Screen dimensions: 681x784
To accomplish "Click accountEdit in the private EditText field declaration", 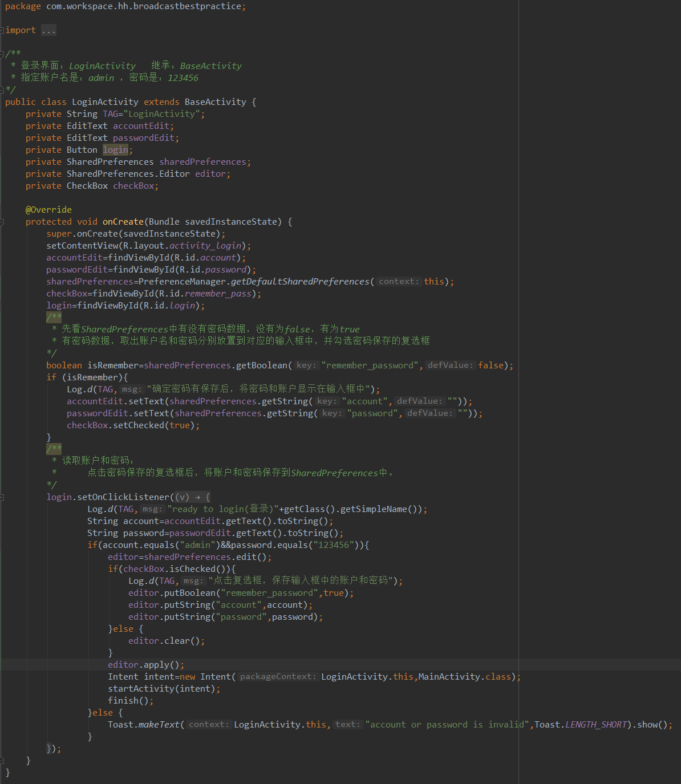I will [141, 126].
